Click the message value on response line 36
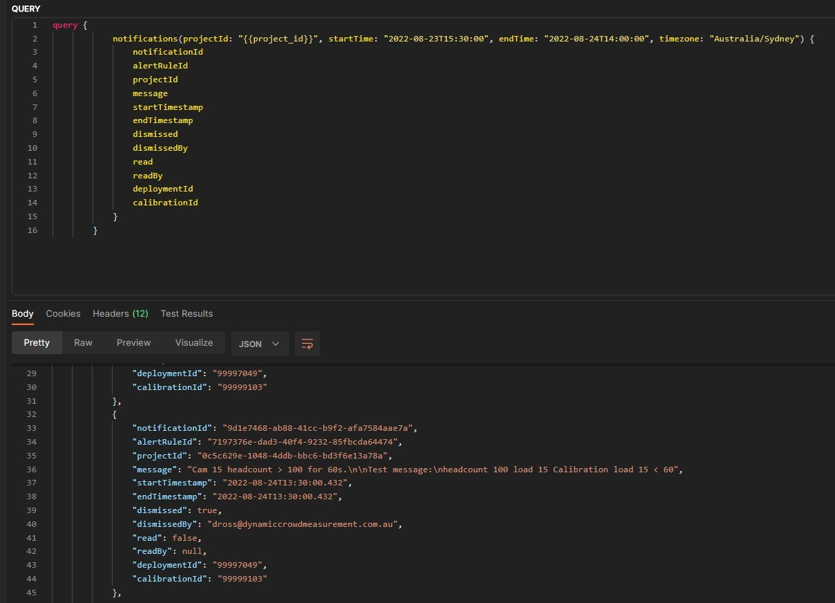This screenshot has width=835, height=603. point(433,469)
